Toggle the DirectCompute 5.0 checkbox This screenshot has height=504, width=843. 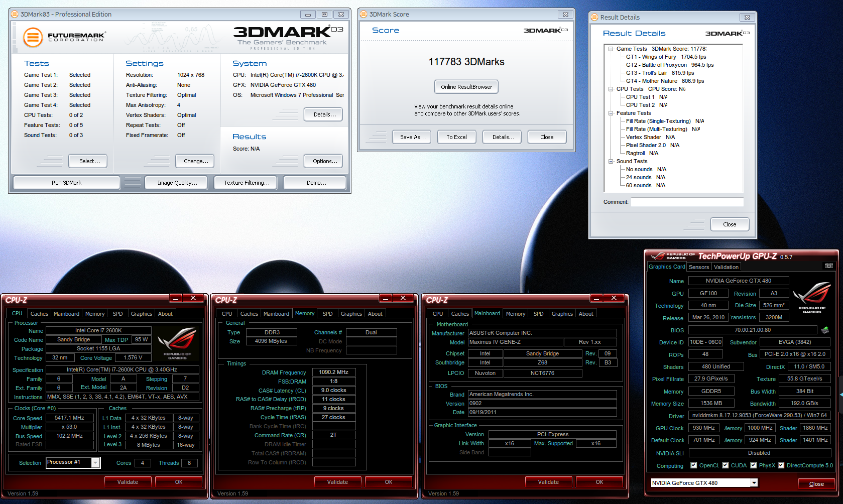[x=781, y=465]
